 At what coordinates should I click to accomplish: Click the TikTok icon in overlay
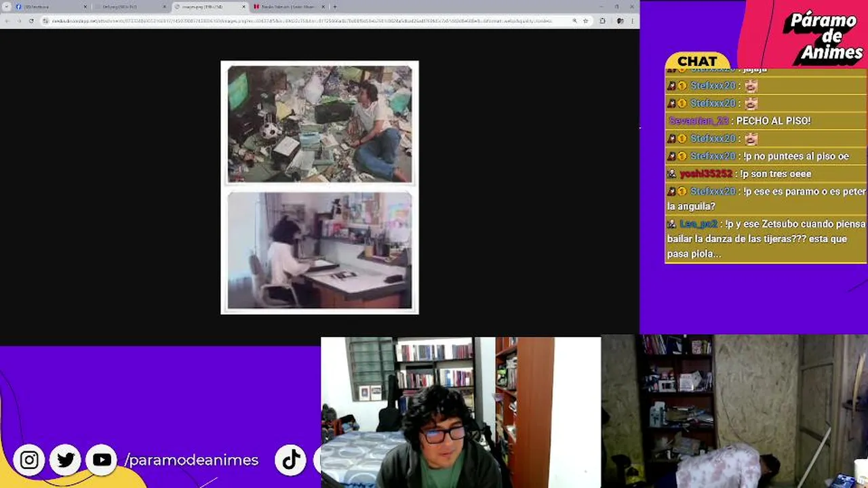click(x=291, y=460)
